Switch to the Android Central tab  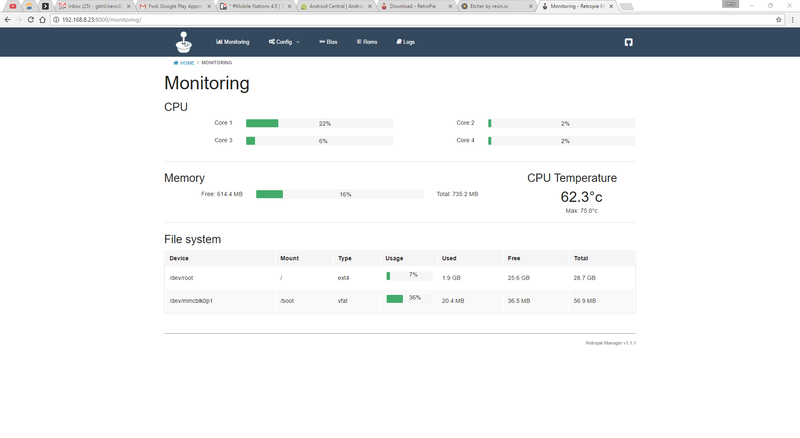coord(337,6)
